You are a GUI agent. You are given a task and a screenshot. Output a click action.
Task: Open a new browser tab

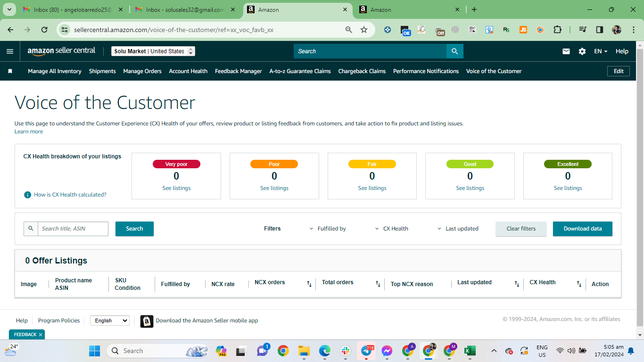(x=474, y=9)
